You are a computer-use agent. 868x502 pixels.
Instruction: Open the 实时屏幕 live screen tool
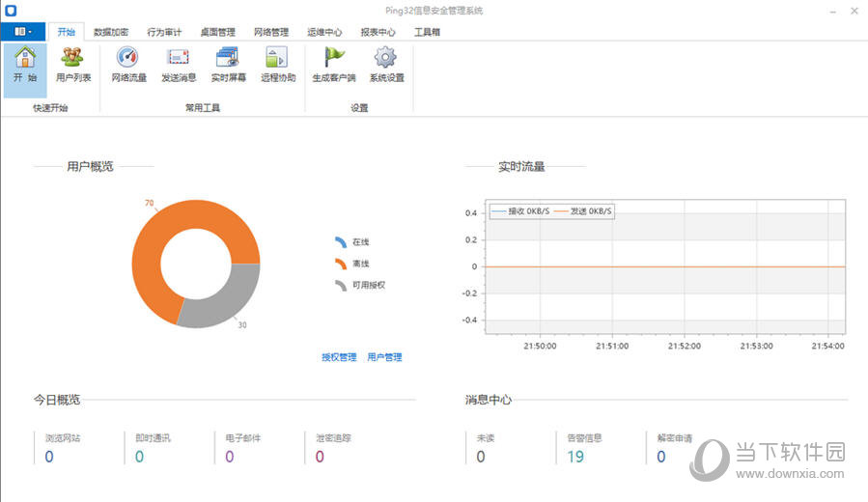(228, 65)
